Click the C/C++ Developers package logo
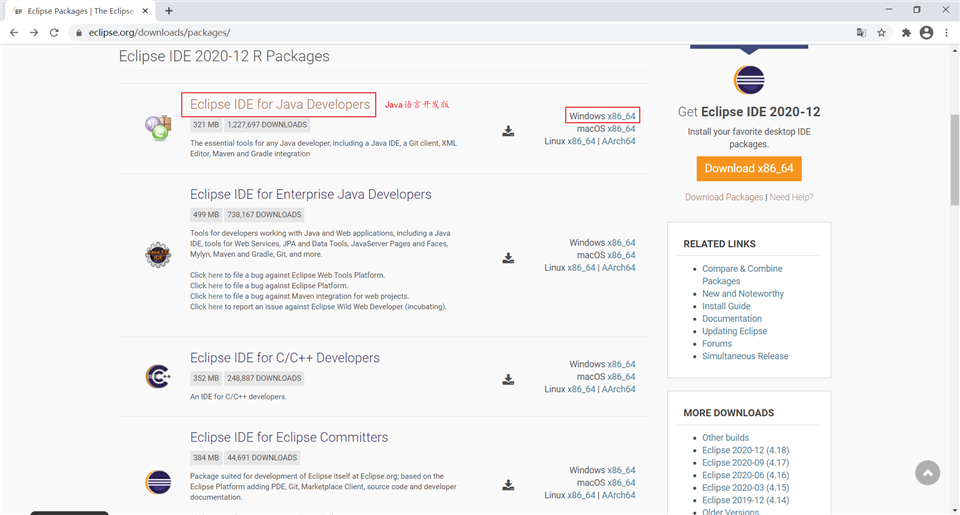This screenshot has height=515, width=960. tap(158, 376)
